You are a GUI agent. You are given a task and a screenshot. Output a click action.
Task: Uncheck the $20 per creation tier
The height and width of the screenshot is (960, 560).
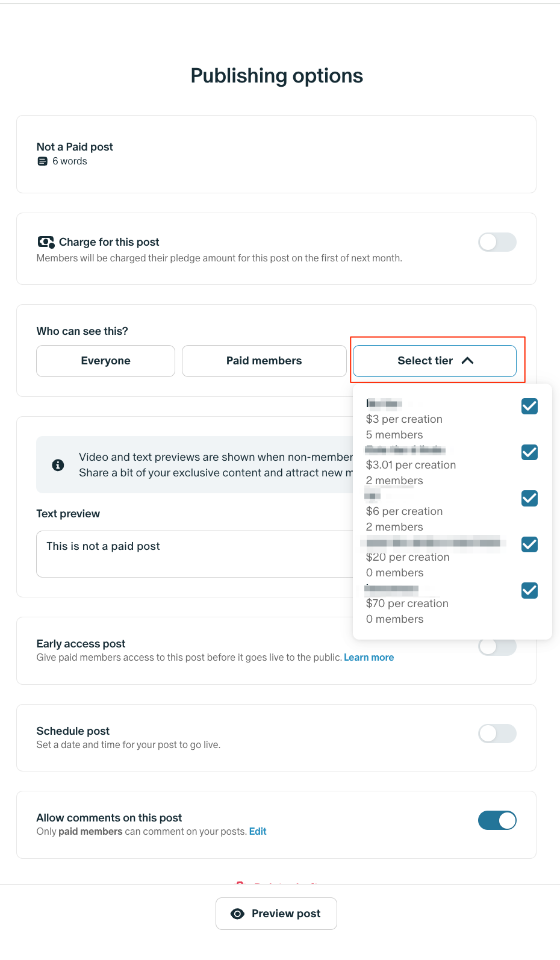pyautogui.click(x=529, y=544)
